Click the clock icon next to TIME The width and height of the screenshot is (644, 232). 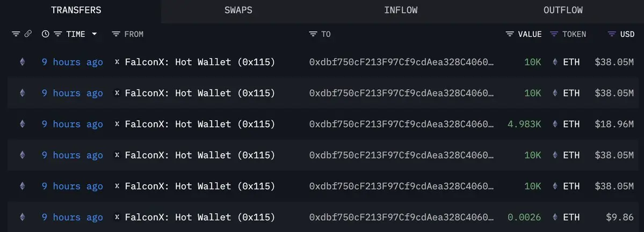coord(45,34)
